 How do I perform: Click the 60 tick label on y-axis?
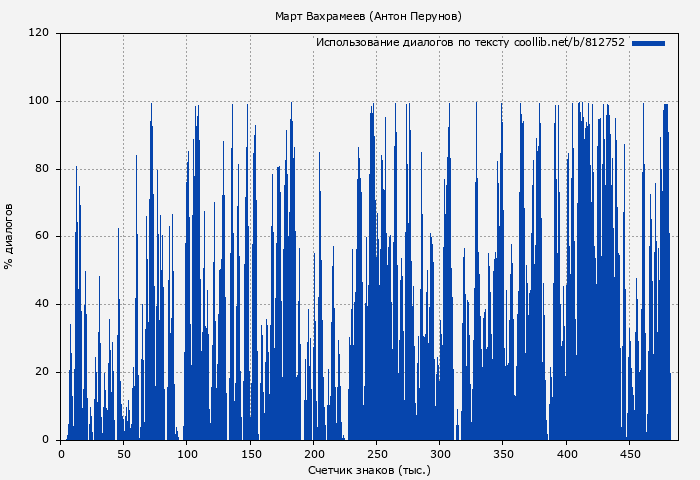(x=43, y=237)
